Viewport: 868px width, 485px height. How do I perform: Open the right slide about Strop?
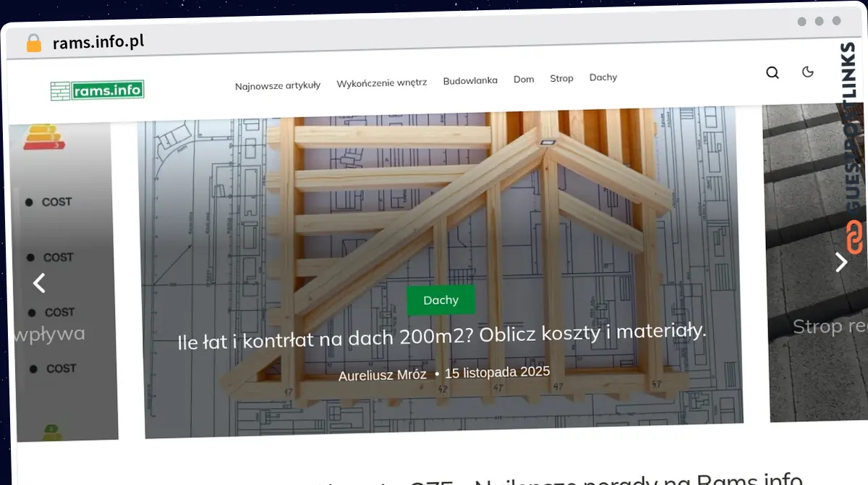815,262
